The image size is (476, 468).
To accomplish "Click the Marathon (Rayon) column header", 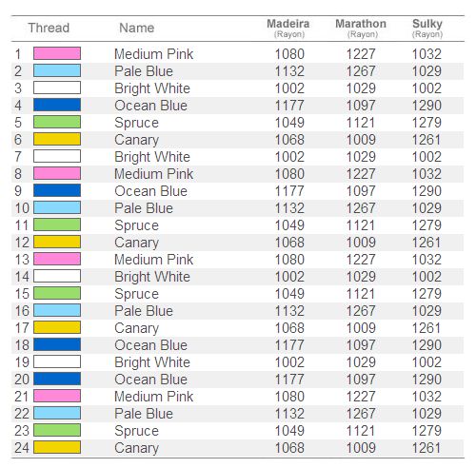I will click(361, 29).
